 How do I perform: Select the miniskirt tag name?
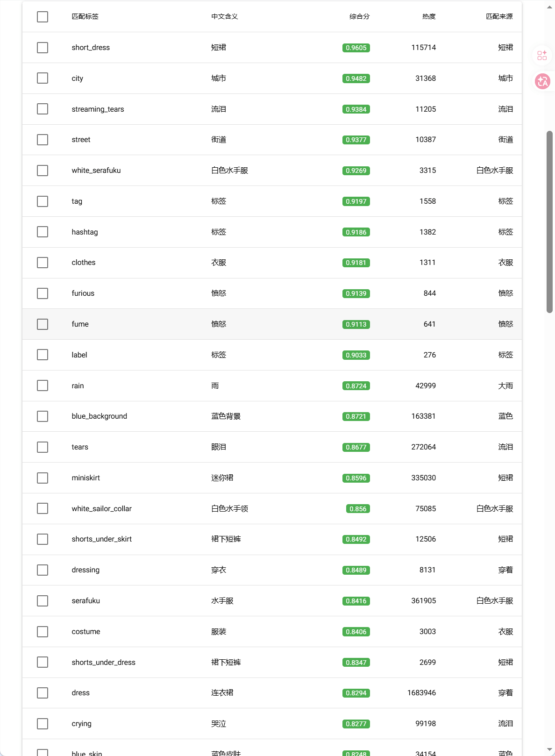point(86,478)
